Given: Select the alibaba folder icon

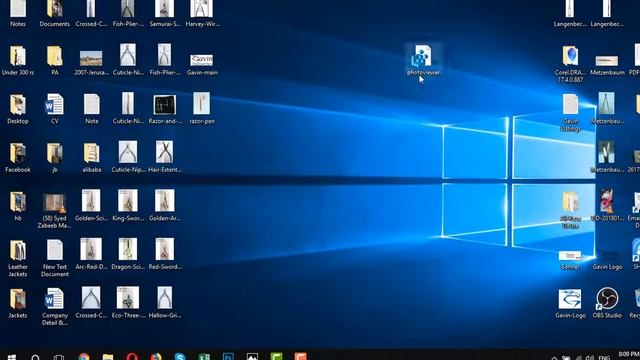Looking at the screenshot, I should [x=91, y=157].
